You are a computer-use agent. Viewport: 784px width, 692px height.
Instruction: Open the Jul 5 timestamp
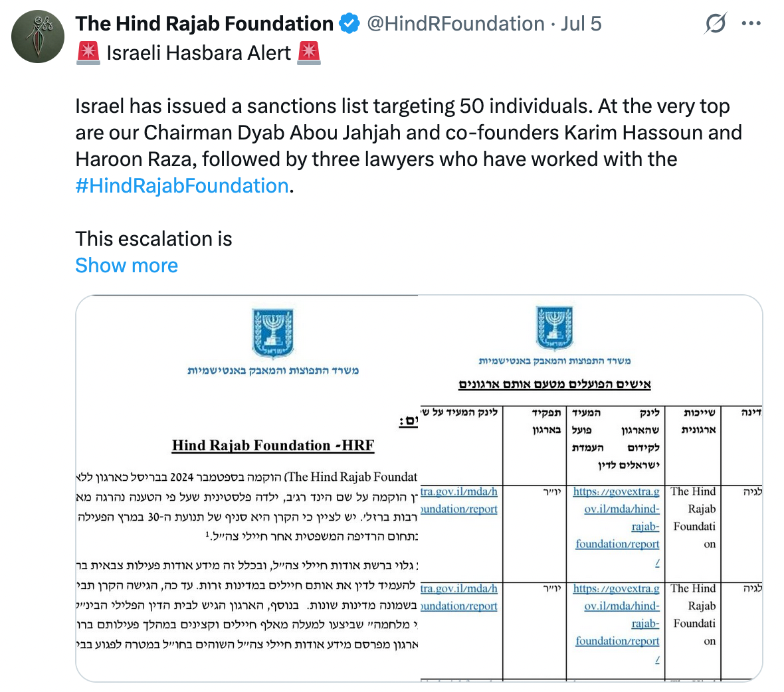[581, 23]
